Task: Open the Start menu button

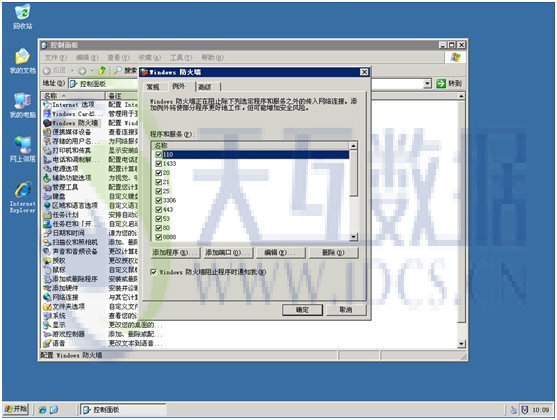Action: tap(16, 409)
